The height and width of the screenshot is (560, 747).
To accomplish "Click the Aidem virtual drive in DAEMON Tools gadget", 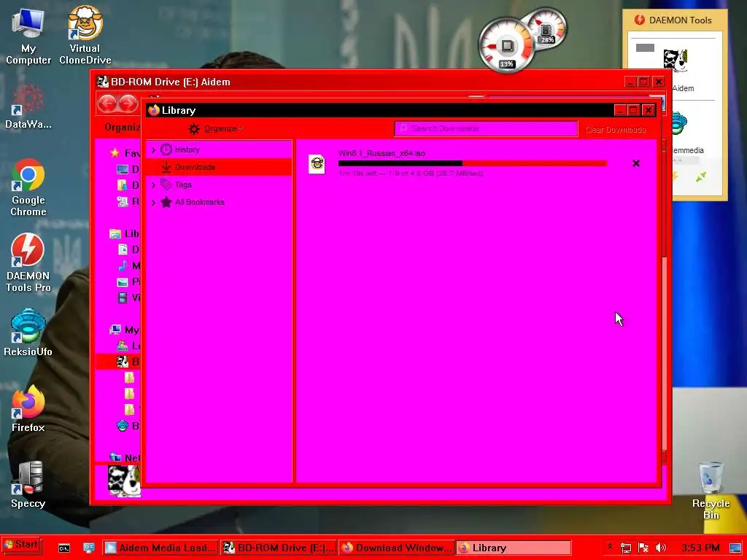I will click(x=675, y=61).
